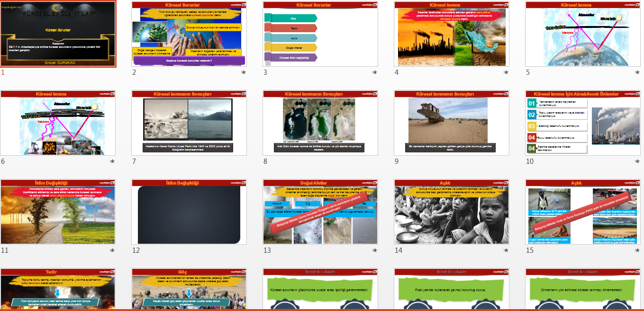Screen dimensions: 644x311
Task: Select the title slide "Küresel Bağlantılar"
Action: click(x=58, y=34)
